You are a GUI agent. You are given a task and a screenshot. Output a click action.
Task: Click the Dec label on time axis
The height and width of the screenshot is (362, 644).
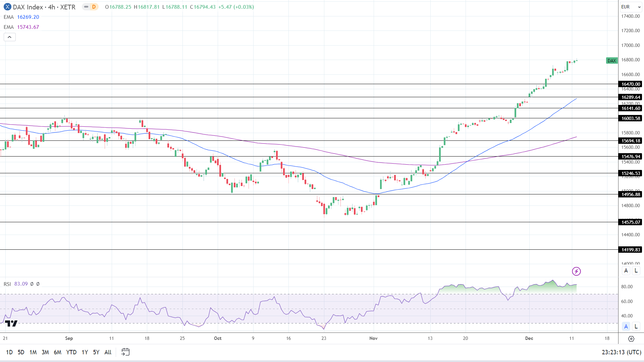529,338
